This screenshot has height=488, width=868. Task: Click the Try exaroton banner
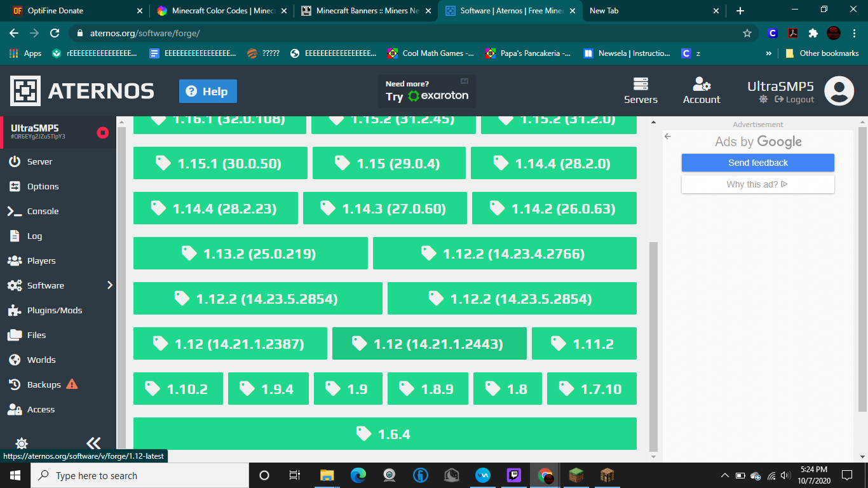pos(427,91)
